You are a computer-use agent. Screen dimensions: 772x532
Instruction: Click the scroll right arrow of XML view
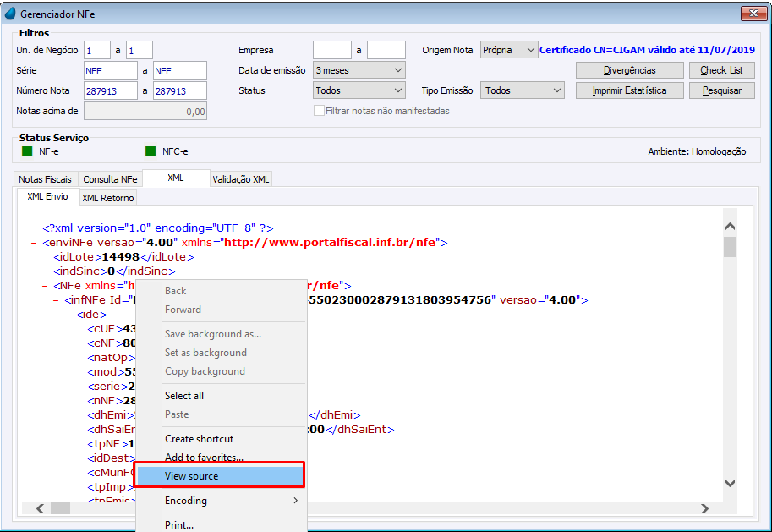coord(705,507)
